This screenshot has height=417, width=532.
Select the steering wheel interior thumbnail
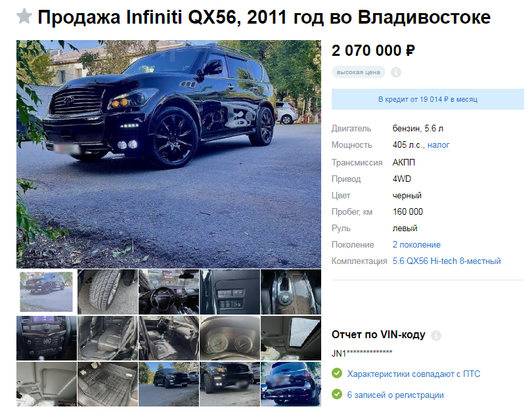169,292
